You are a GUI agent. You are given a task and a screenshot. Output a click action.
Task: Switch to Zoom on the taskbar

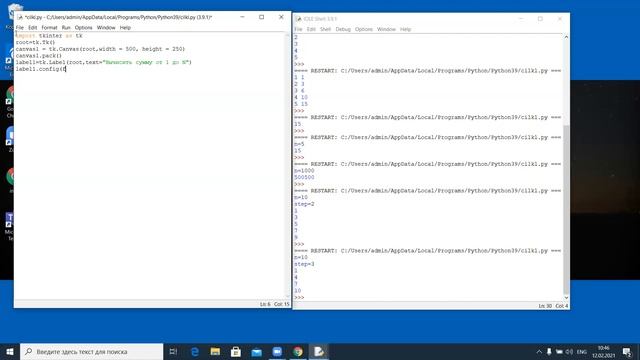[x=277, y=351]
